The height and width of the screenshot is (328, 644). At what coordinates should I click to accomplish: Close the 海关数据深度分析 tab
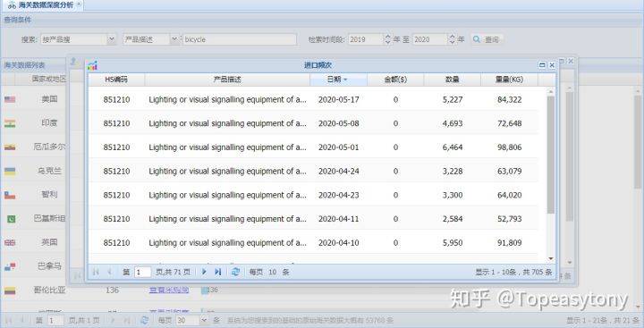pos(79,4)
